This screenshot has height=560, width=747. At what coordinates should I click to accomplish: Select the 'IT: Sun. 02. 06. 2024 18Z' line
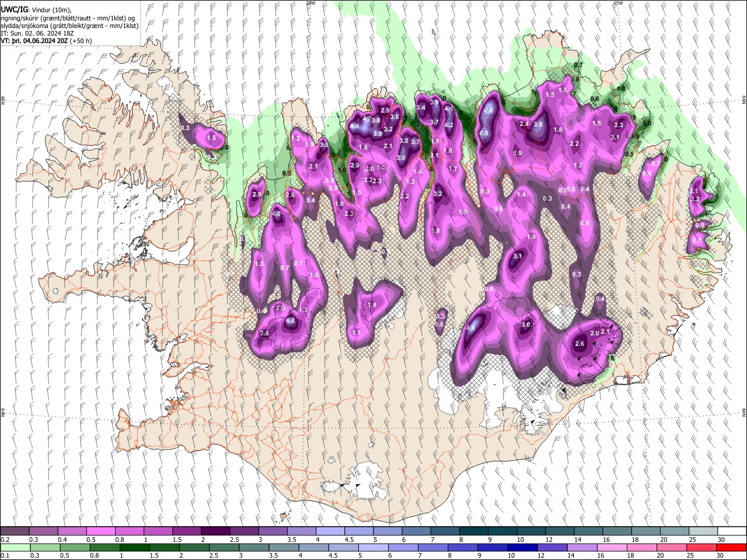click(36, 33)
